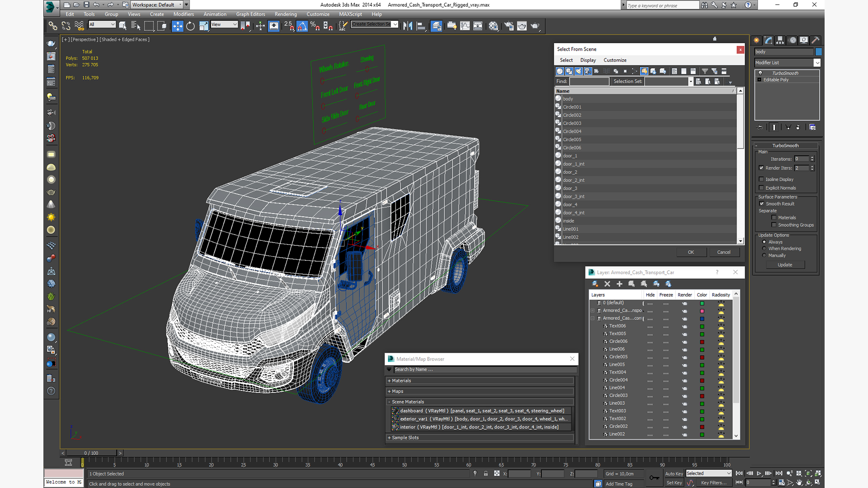The width and height of the screenshot is (868, 488).
Task: Click the Bind to Space Warp icon
Action: pos(79,26)
